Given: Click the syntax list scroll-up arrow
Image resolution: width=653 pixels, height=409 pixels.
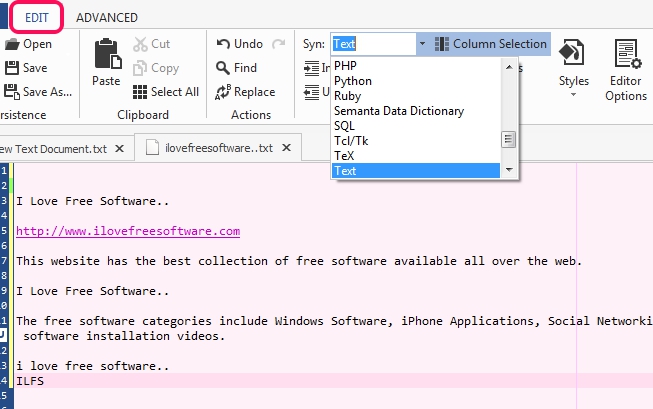Looking at the screenshot, I should (x=508, y=67).
